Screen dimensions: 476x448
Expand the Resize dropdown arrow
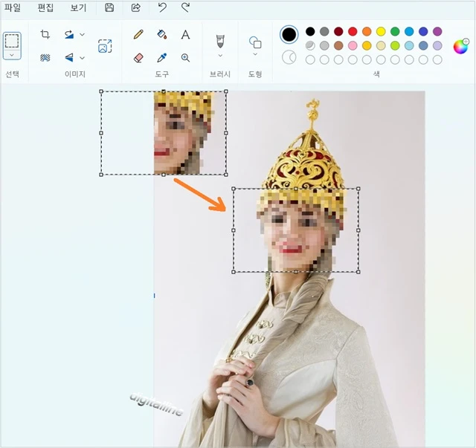(x=82, y=35)
